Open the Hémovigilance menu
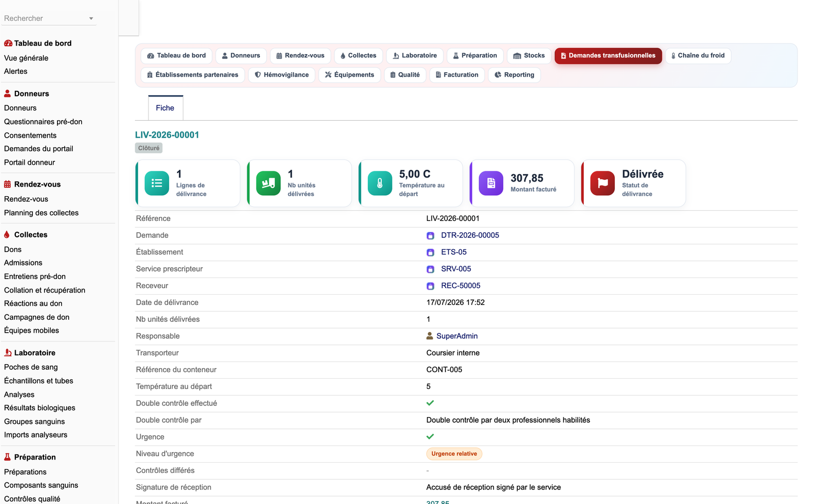The image size is (815, 504). pyautogui.click(x=281, y=75)
